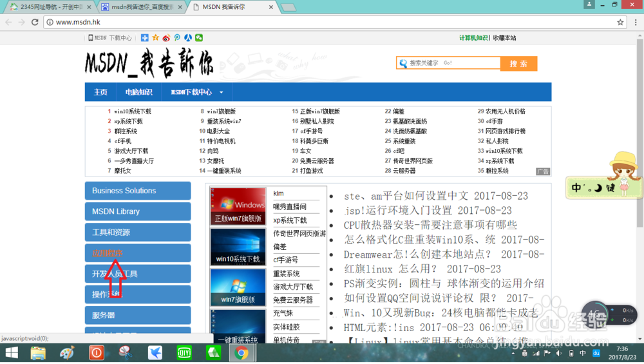Click the Baidu share plus icon
The width and height of the screenshot is (644, 364).
coord(144,38)
